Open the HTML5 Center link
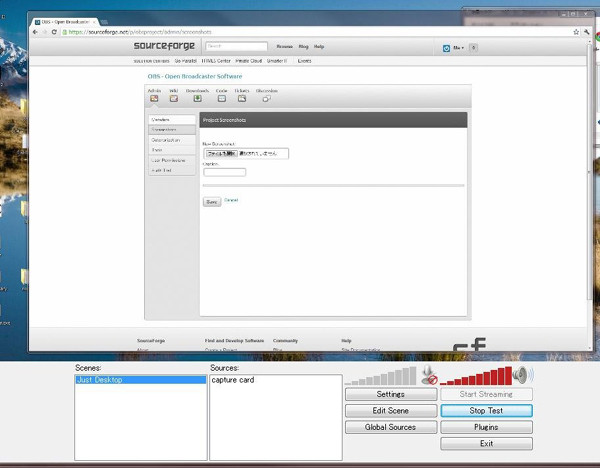 tap(216, 61)
